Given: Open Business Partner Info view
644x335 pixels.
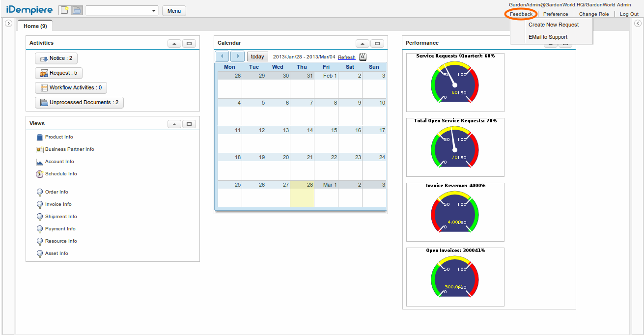Looking at the screenshot, I should [69, 149].
